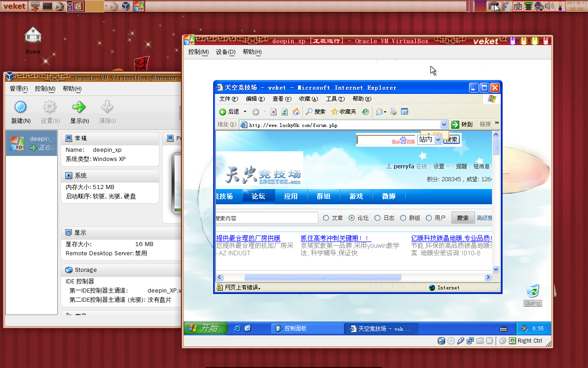This screenshot has width=588, height=368.
Task: Open the XP Recycle Bin desktop icon
Action: coord(533,295)
